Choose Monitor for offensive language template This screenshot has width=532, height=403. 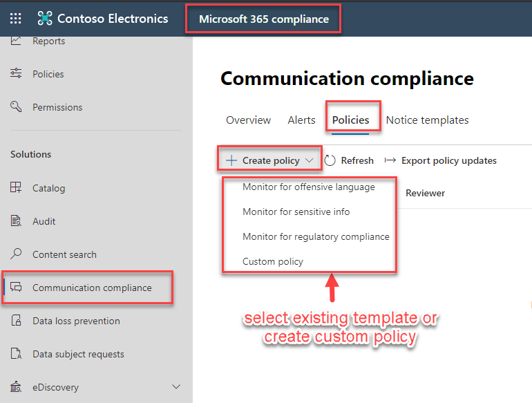point(308,187)
